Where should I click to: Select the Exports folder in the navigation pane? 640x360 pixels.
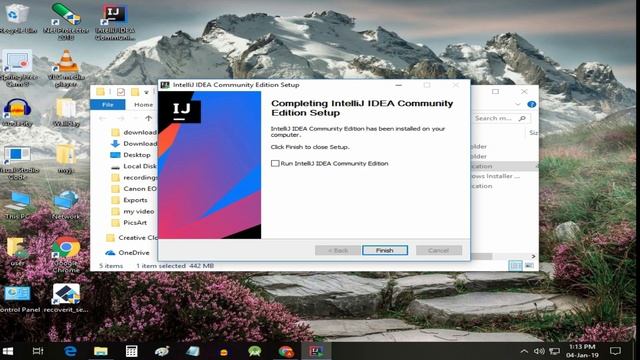130,200
